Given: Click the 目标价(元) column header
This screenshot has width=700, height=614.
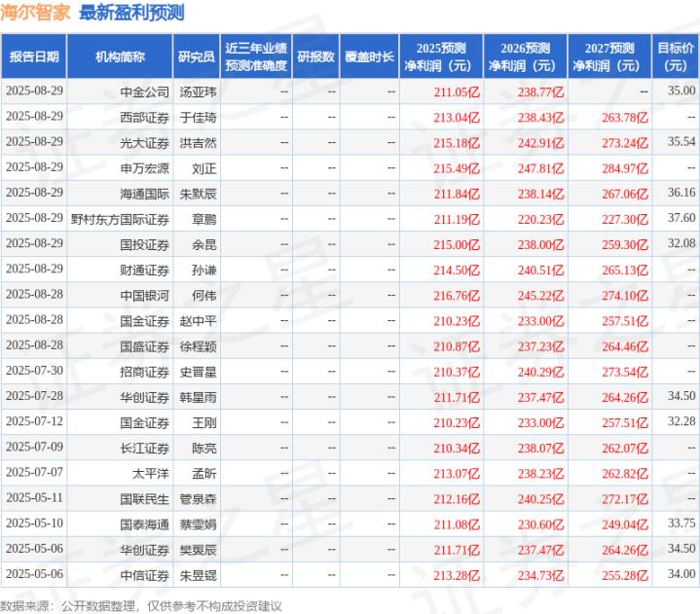Looking at the screenshot, I should [x=676, y=56].
